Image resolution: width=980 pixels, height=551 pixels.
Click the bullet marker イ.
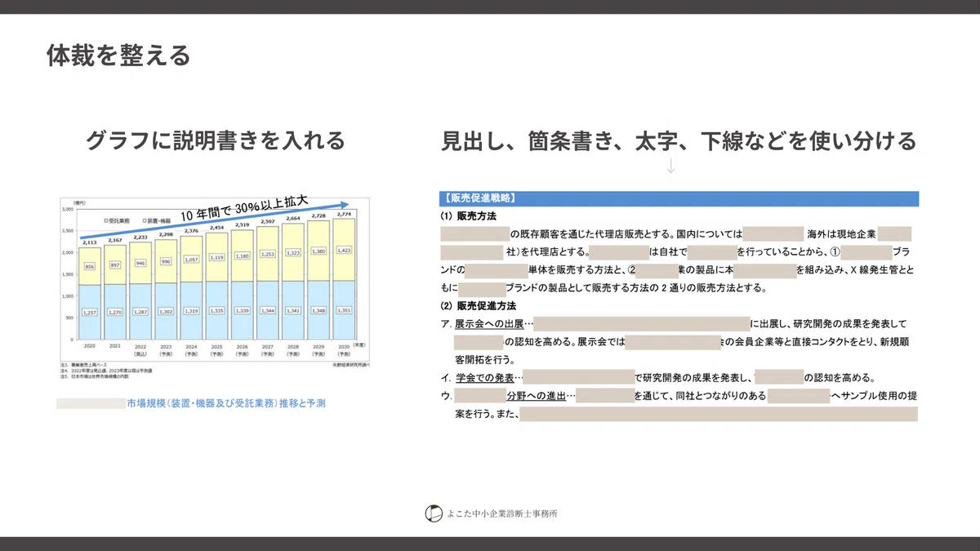(x=445, y=378)
